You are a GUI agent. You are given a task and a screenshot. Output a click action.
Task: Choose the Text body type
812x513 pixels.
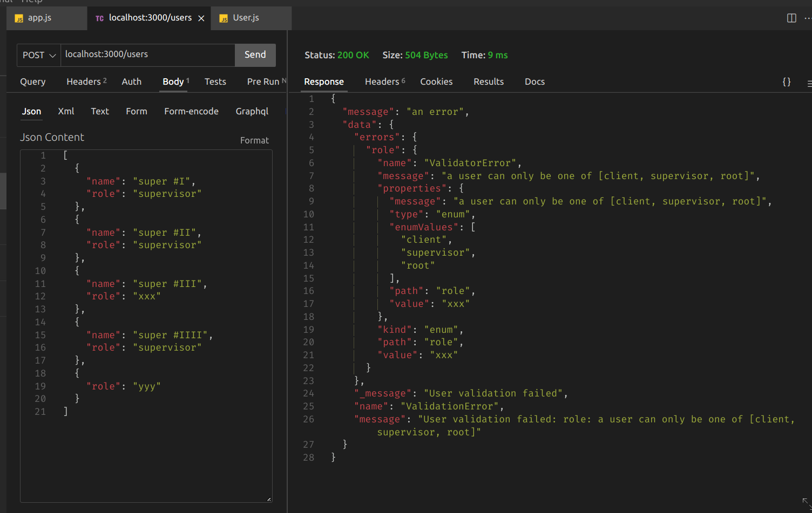click(x=100, y=111)
